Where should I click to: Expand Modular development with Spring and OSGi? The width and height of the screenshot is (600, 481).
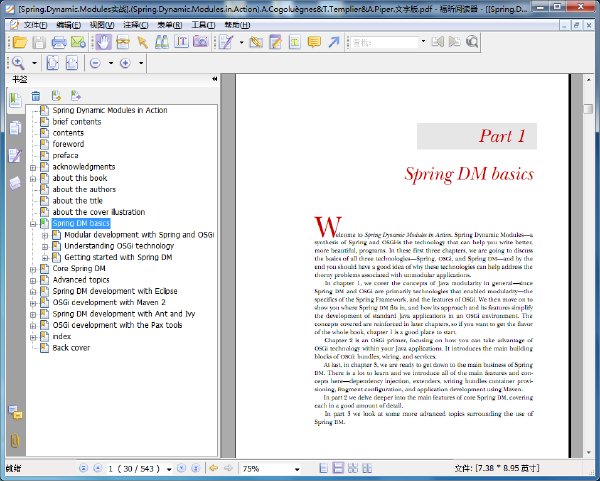coord(45,235)
